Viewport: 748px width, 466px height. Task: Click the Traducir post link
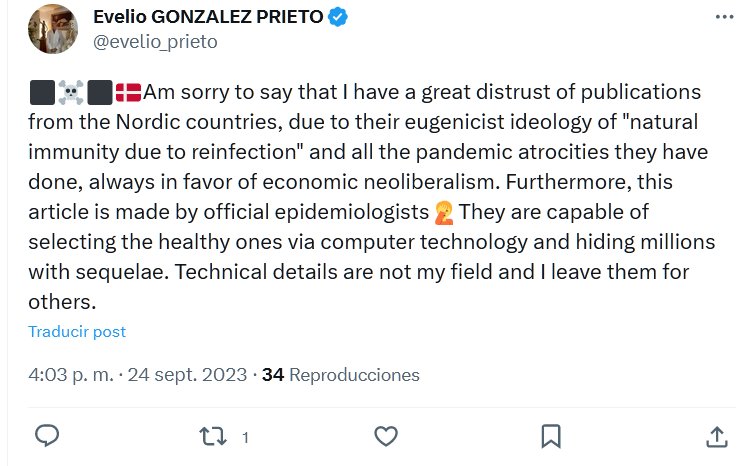[77, 332]
